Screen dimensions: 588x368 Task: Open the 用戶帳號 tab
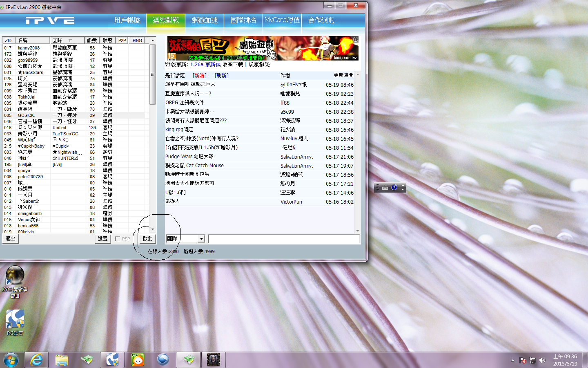tap(127, 20)
